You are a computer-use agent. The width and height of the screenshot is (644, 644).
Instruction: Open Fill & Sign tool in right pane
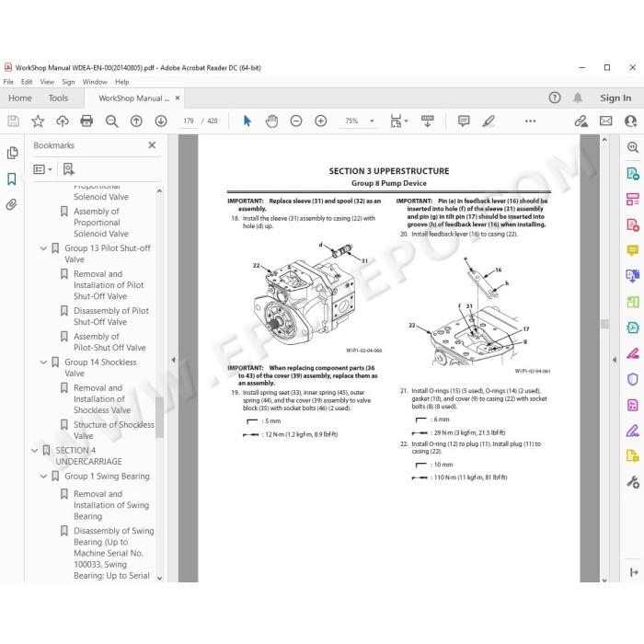pyautogui.click(x=633, y=431)
